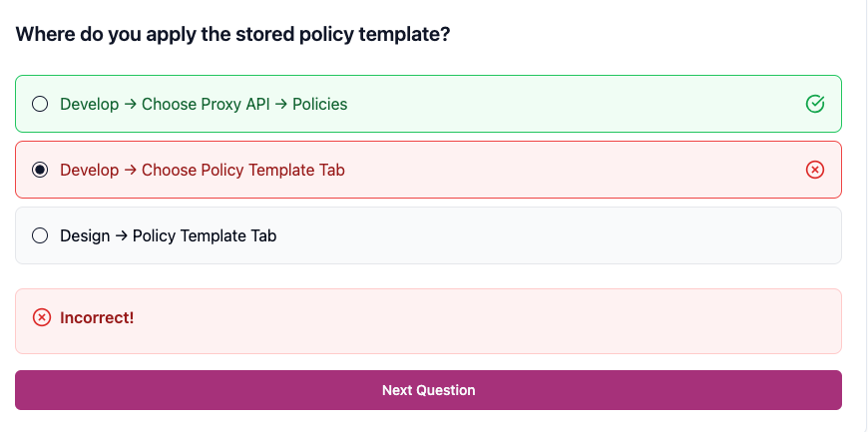Image resolution: width=868 pixels, height=432 pixels.
Task: Click the word "Design" in the third option
Action: pos(85,235)
